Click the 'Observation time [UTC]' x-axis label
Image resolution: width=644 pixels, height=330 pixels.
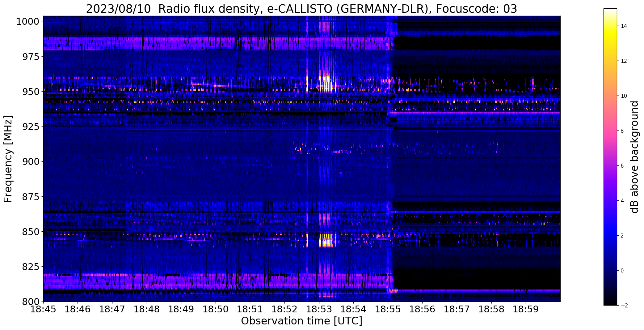pos(301,321)
